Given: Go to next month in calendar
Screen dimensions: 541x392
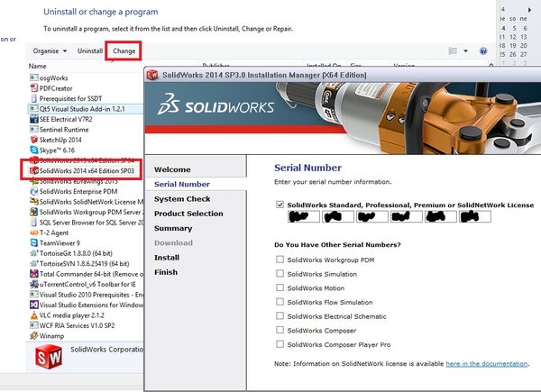Looking at the screenshot, I should (x=529, y=10).
